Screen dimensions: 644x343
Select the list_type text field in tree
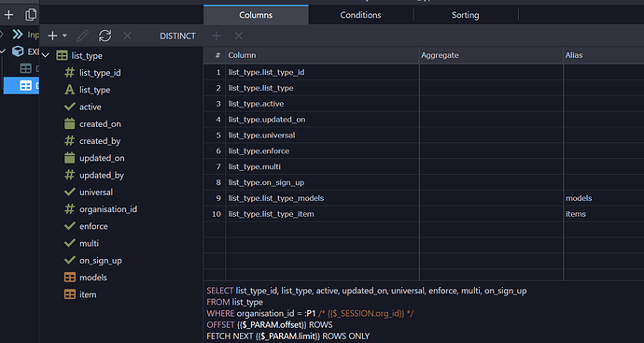pos(95,90)
